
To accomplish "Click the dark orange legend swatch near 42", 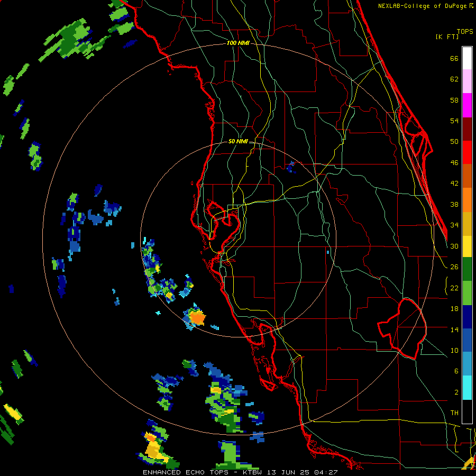I will tap(467, 176).
